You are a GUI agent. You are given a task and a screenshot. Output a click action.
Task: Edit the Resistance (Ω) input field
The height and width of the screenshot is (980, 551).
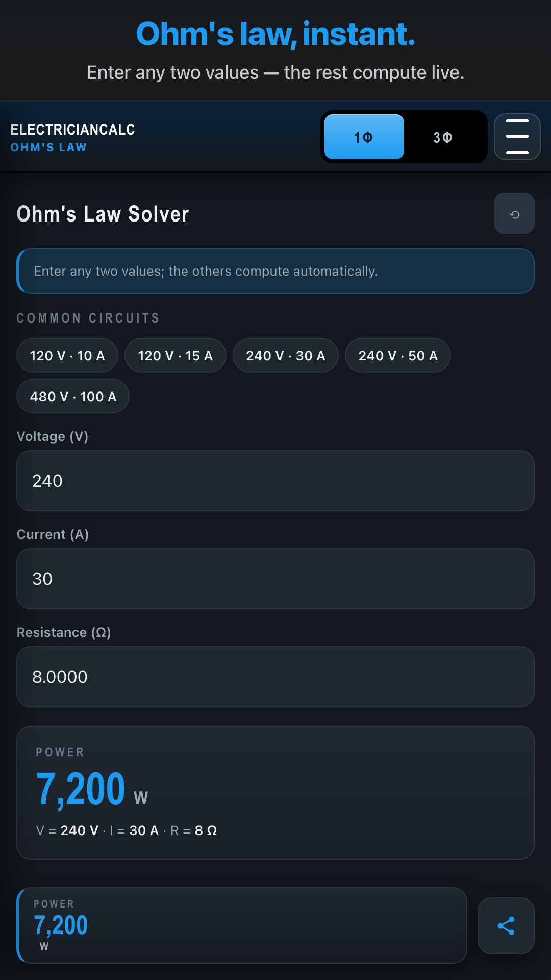point(275,677)
